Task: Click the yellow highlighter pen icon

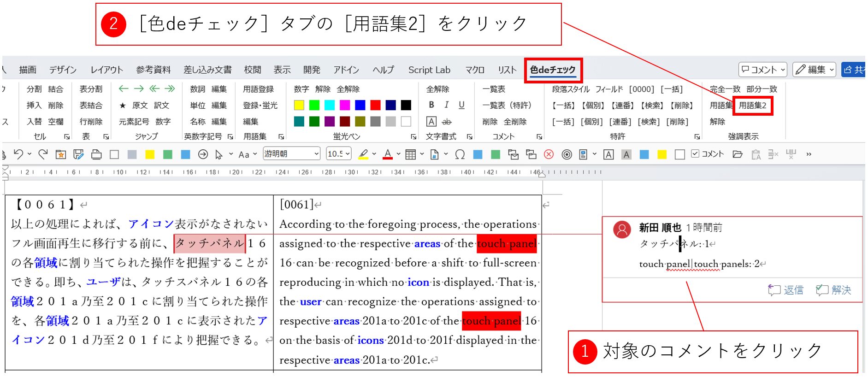Action: pos(363,154)
